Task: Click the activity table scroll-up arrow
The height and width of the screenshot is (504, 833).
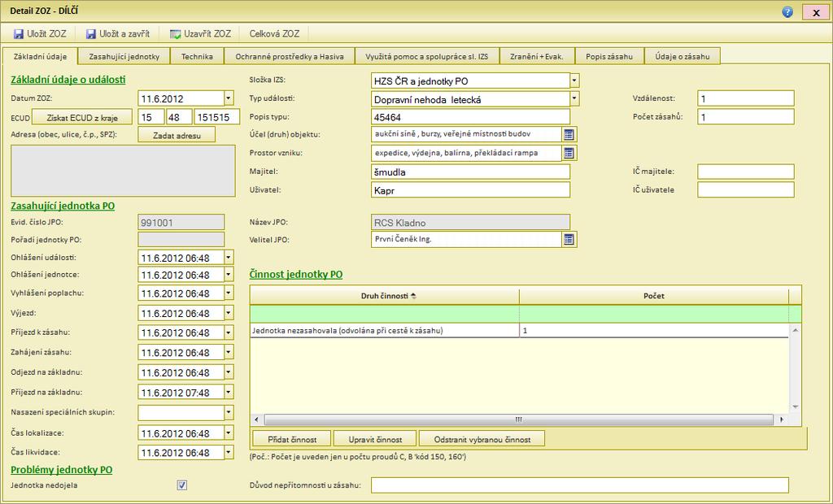Action: pos(796,330)
